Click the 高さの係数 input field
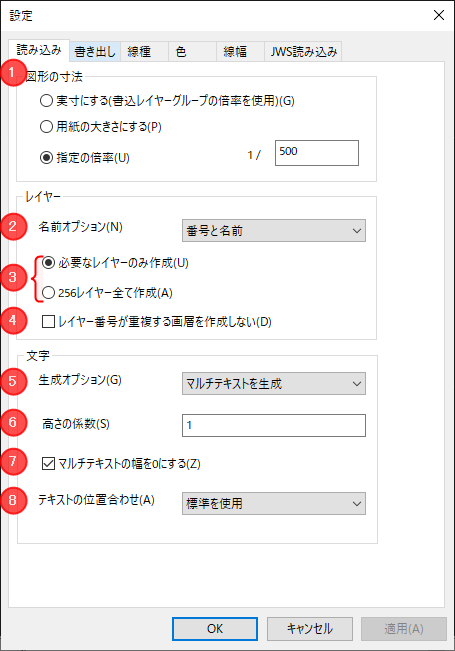 (x=274, y=425)
